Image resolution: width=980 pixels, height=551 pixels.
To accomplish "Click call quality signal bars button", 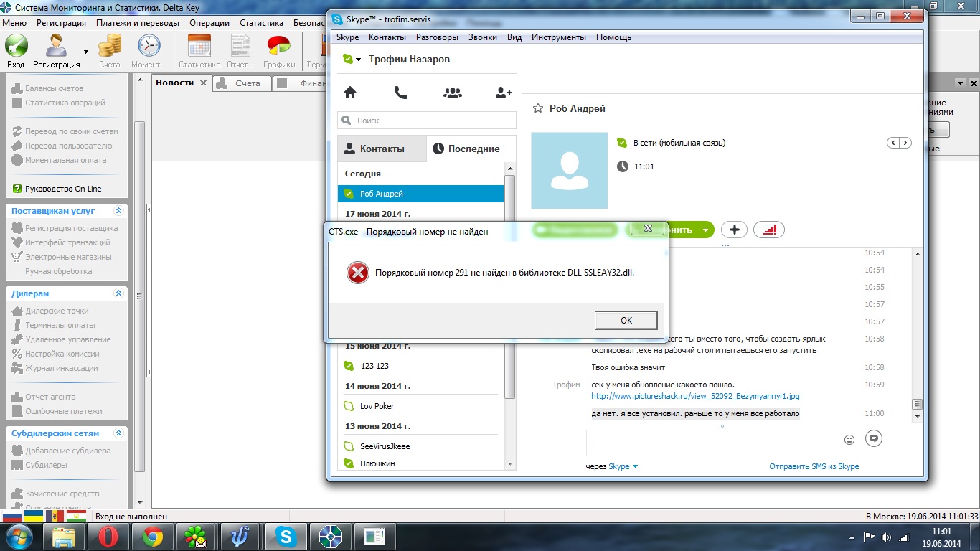I will (769, 230).
